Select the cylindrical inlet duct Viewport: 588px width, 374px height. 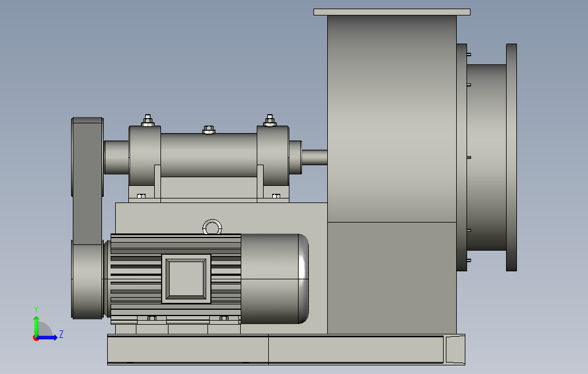pos(487,157)
